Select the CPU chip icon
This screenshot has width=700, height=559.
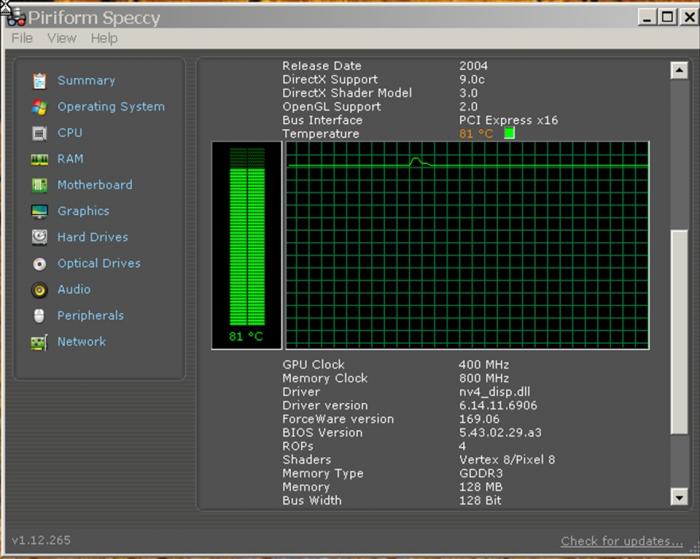click(39, 133)
